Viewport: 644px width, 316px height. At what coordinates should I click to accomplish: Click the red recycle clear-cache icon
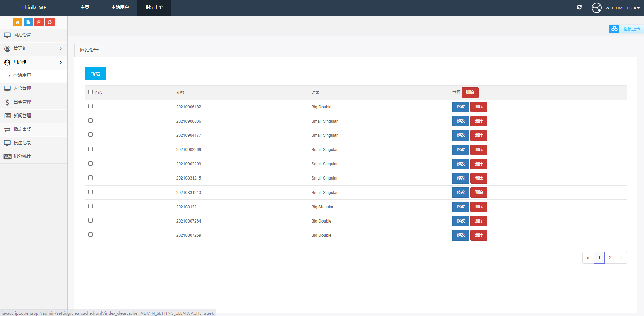pyautogui.click(x=50, y=22)
